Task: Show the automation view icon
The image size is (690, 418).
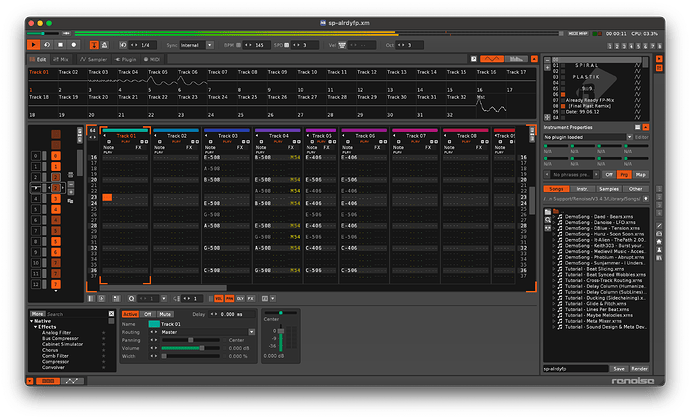Action: point(72,381)
